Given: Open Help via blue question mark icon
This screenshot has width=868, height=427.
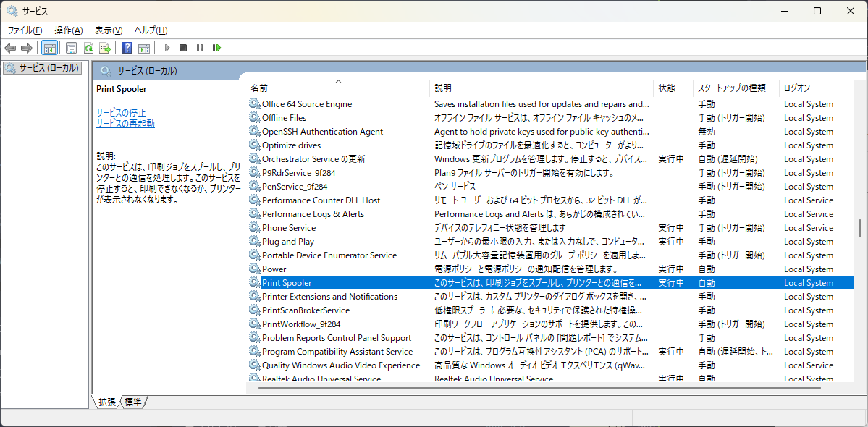Looking at the screenshot, I should coord(127,48).
